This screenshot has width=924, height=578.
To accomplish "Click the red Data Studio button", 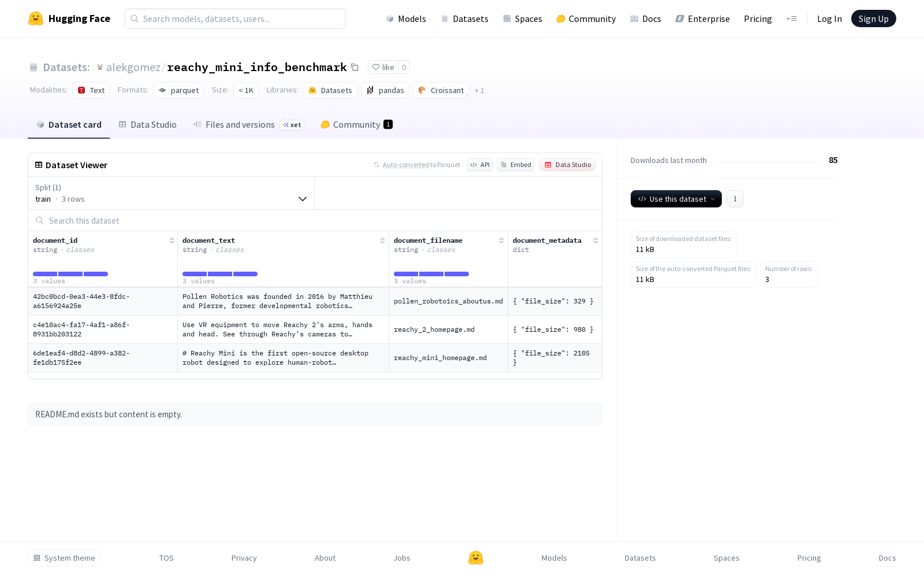I will (568, 165).
